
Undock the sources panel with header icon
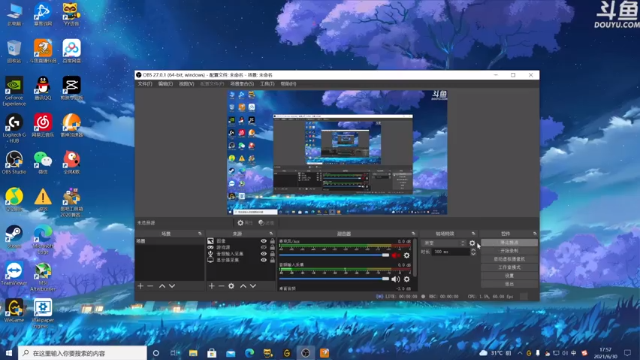coord(271,233)
